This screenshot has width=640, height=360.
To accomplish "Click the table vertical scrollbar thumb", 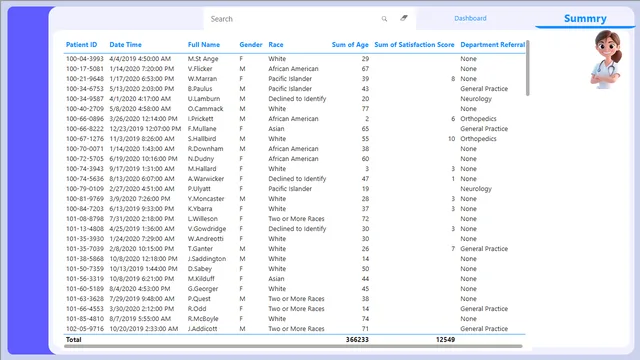I will [527, 68].
